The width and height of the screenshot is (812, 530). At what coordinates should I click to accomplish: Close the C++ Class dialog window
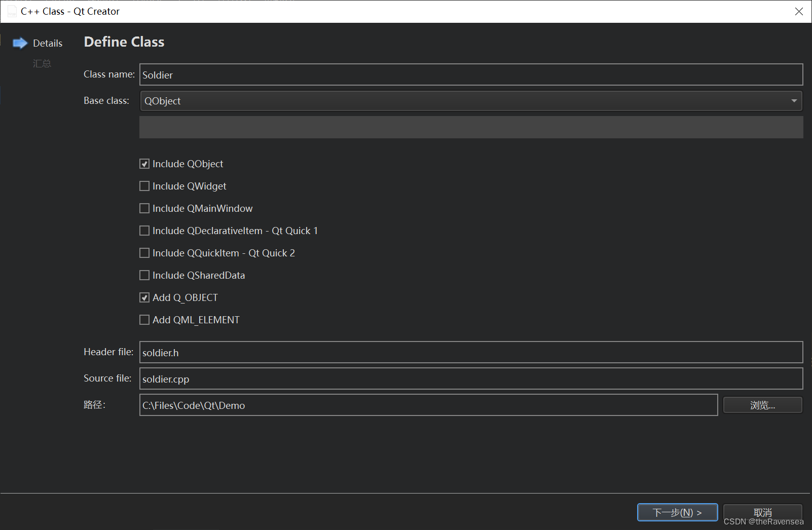pos(799,11)
